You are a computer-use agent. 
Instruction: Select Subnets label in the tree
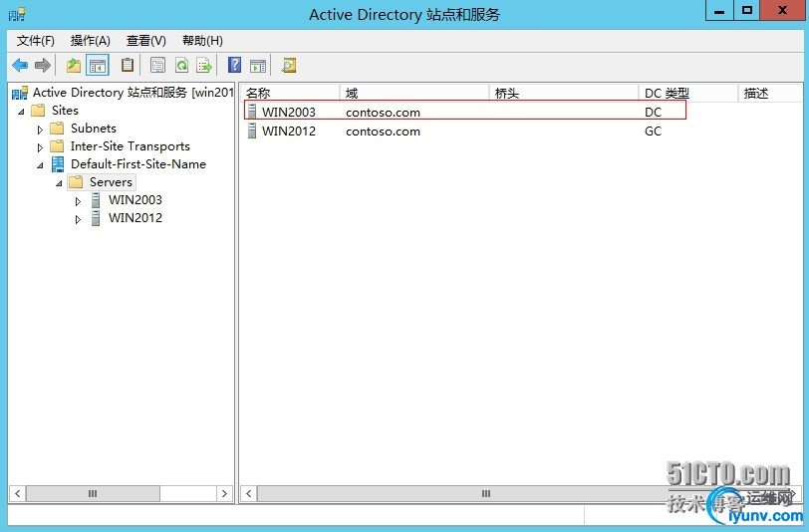tap(94, 129)
